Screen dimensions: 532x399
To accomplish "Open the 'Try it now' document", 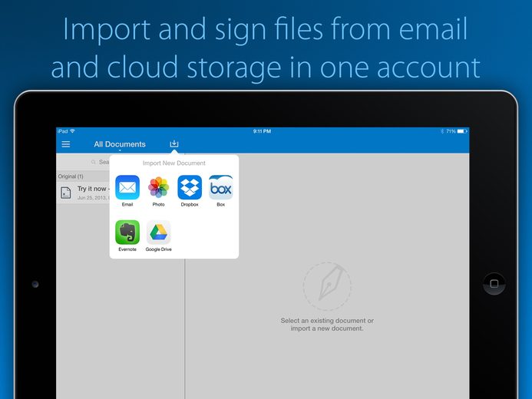I will tap(83, 193).
